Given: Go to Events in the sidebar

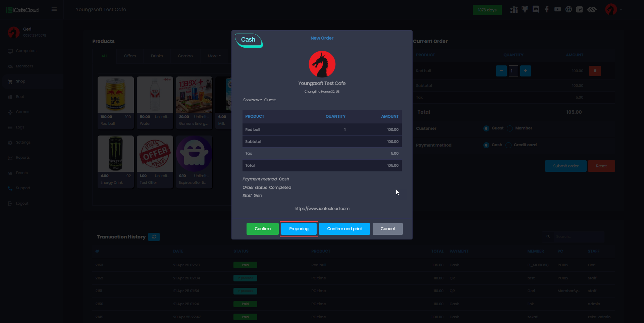Looking at the screenshot, I should pos(22,173).
